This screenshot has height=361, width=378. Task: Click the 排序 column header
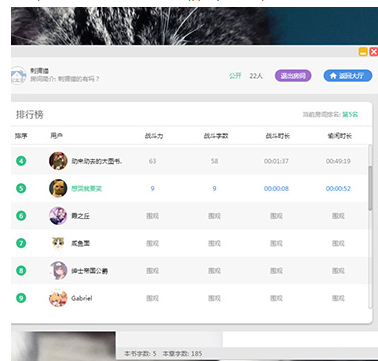pyautogui.click(x=21, y=136)
